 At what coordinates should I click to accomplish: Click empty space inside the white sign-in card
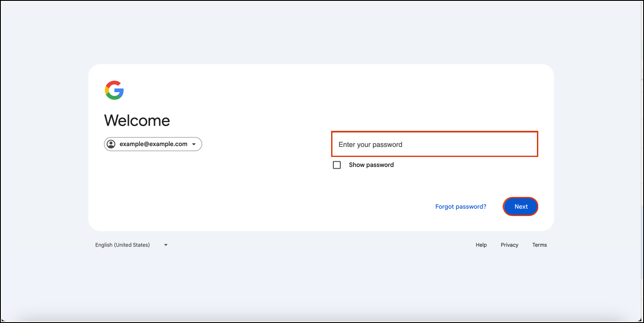pyautogui.click(x=218, y=196)
